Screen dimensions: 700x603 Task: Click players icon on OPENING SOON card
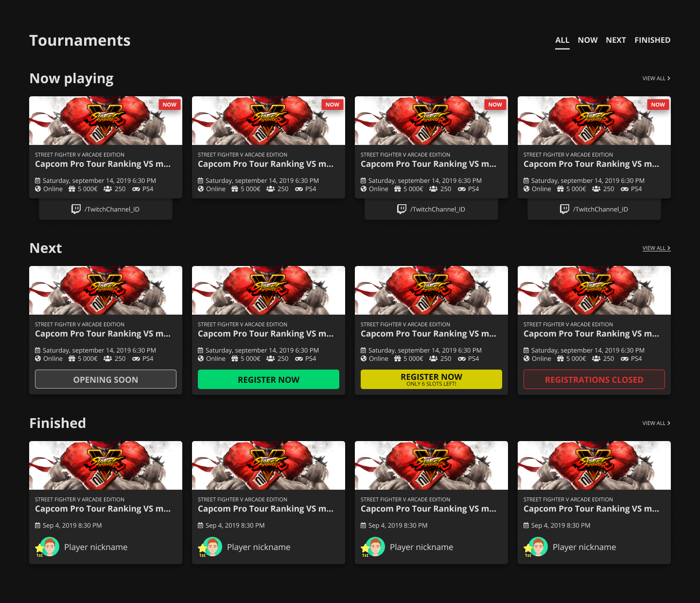tap(108, 358)
